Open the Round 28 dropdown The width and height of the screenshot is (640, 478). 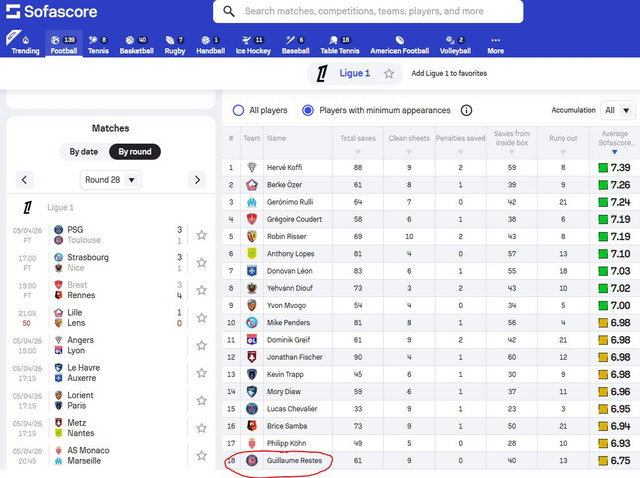110,180
